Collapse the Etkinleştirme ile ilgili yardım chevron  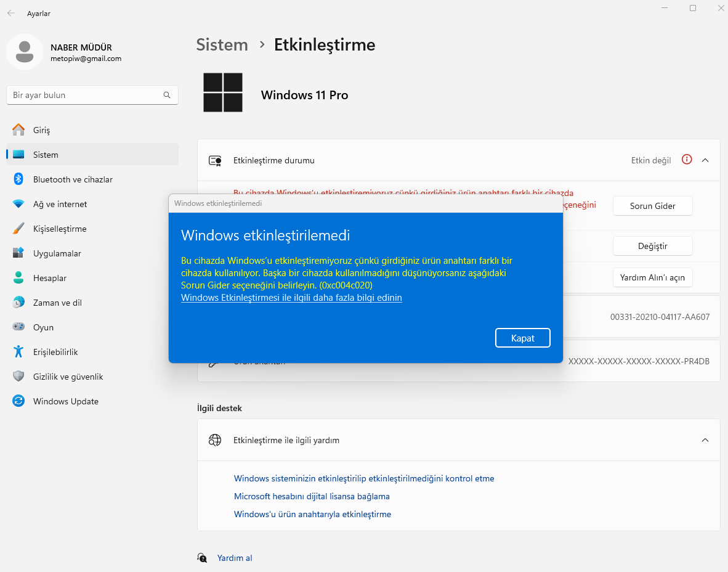(x=705, y=440)
